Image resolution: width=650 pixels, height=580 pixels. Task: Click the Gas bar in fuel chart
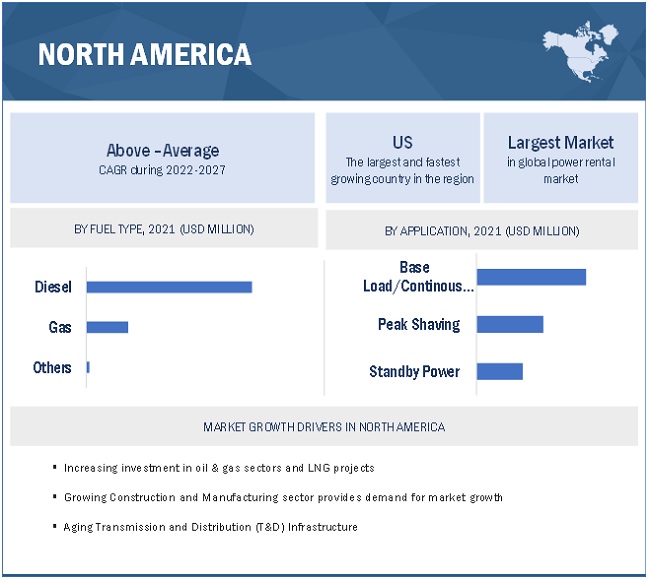click(107, 327)
